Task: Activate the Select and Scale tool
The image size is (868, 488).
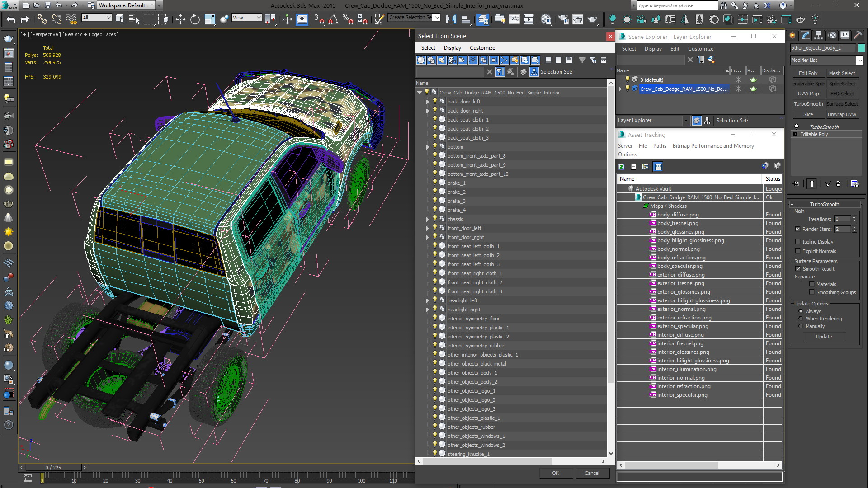Action: tap(209, 19)
